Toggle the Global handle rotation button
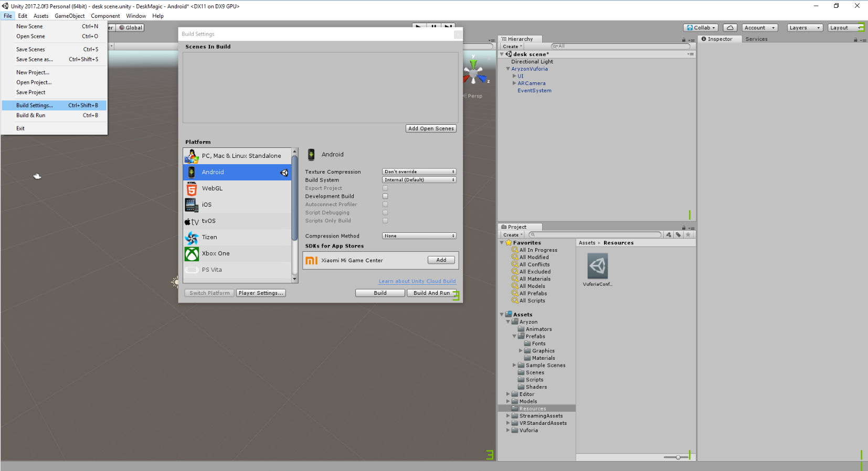The image size is (868, 471). [131, 28]
